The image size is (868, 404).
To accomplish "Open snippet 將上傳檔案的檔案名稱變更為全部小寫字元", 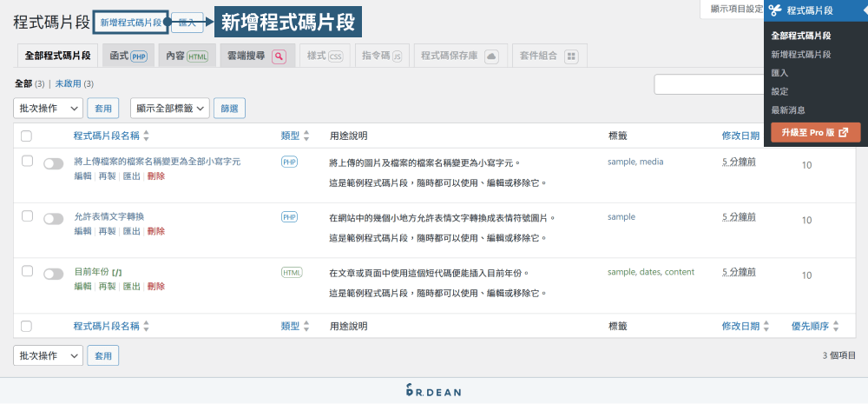I will point(157,162).
